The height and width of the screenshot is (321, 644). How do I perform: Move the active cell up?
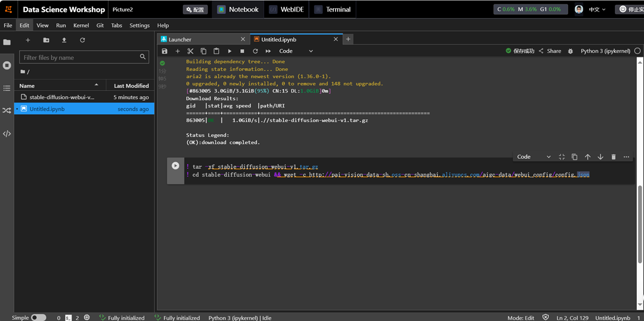[x=587, y=157]
